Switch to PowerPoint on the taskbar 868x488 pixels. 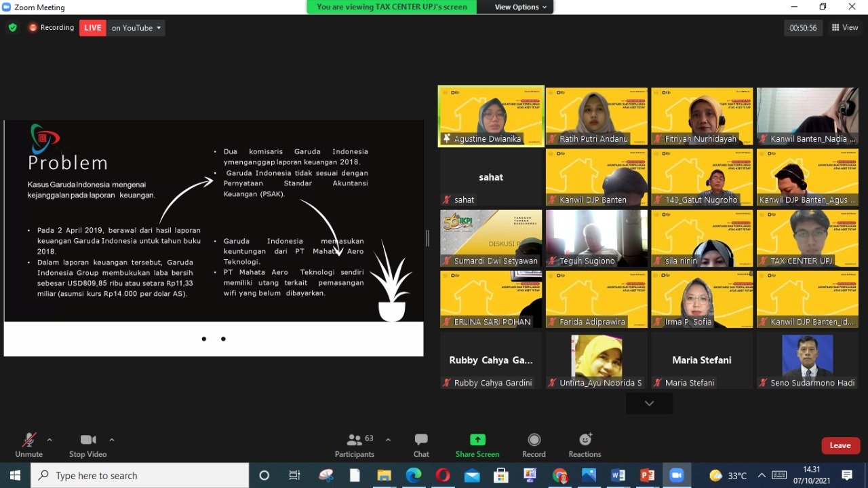(647, 475)
